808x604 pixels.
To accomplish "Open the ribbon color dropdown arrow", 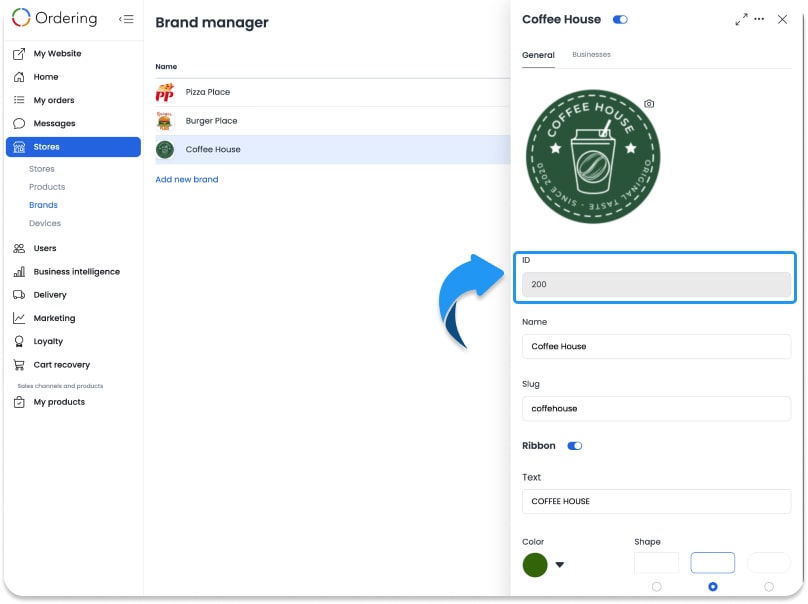I will coord(560,565).
